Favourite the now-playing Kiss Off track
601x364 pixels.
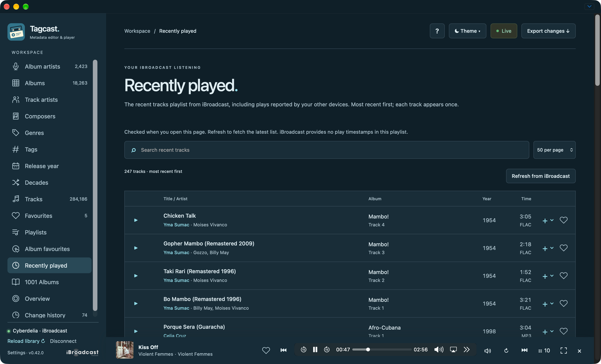(x=266, y=350)
